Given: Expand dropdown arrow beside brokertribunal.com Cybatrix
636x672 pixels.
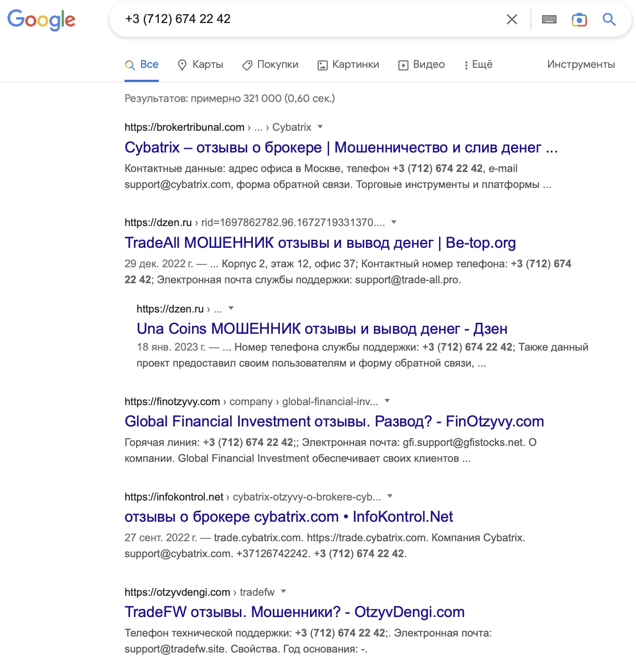Looking at the screenshot, I should pos(320,127).
